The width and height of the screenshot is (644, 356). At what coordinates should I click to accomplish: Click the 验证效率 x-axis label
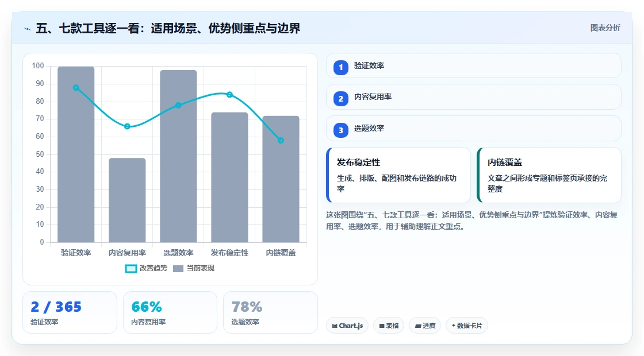pos(76,253)
